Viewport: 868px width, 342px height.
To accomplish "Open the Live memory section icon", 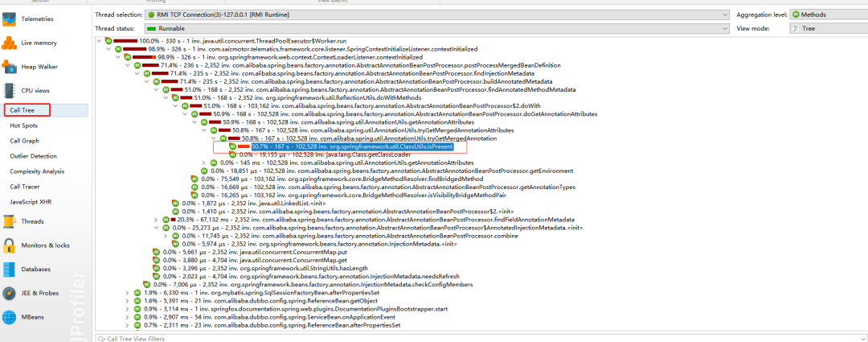I will pyautogui.click(x=10, y=43).
